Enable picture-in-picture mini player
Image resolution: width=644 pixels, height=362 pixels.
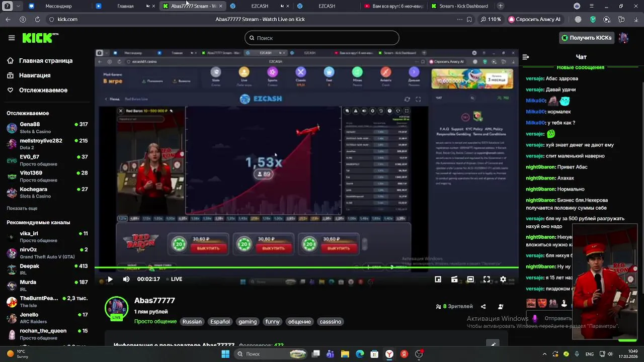pyautogui.click(x=438, y=279)
